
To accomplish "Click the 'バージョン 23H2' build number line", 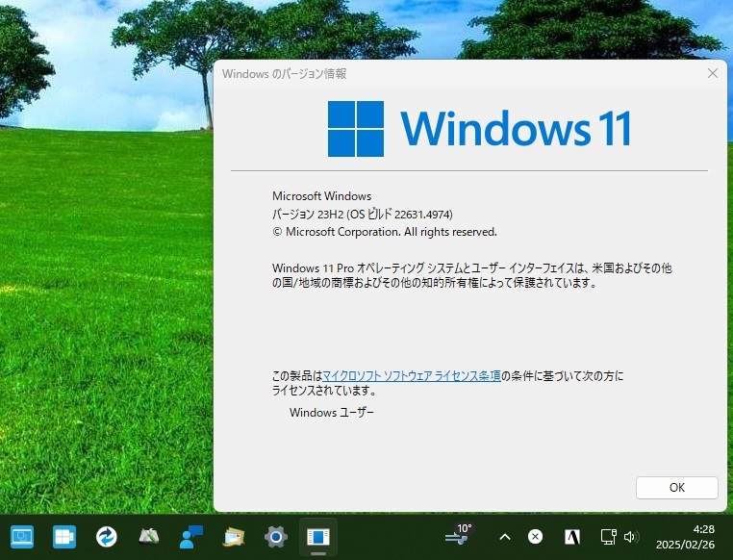I will pyautogui.click(x=363, y=215).
